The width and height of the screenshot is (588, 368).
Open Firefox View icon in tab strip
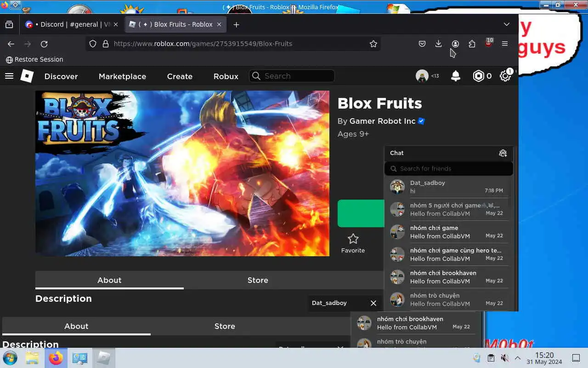coord(9,24)
